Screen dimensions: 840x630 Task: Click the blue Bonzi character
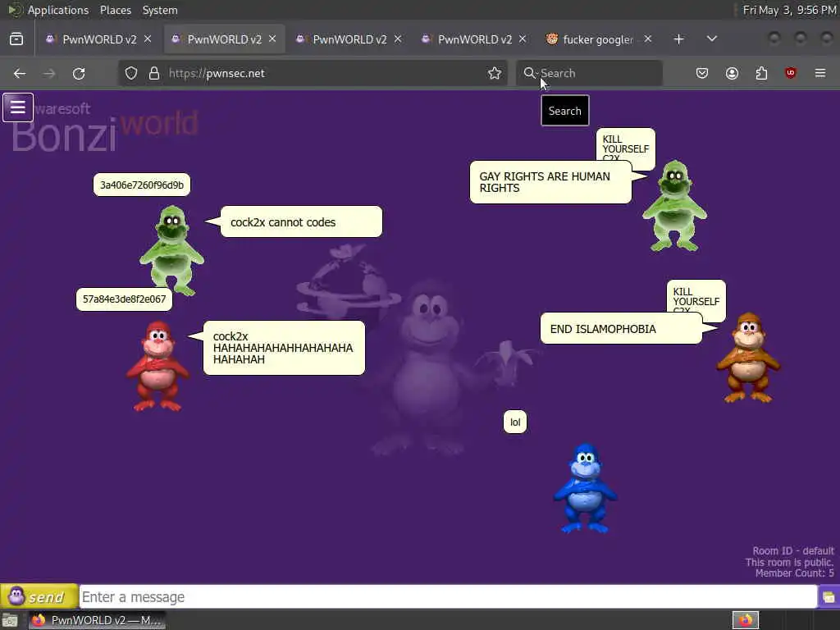(x=585, y=487)
